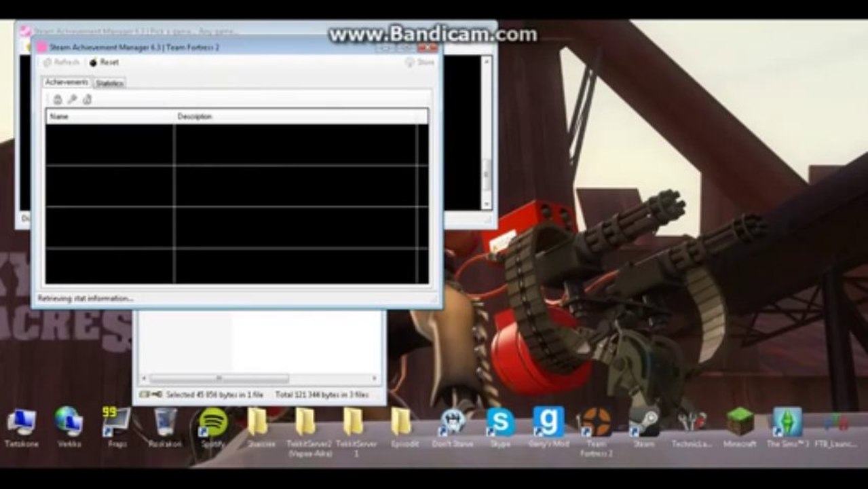Image resolution: width=868 pixels, height=489 pixels.
Task: Click the Store button in the toolbar
Action: 419,62
